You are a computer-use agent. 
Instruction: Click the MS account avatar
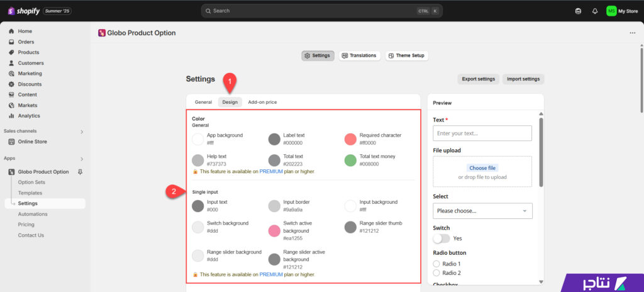(611, 11)
